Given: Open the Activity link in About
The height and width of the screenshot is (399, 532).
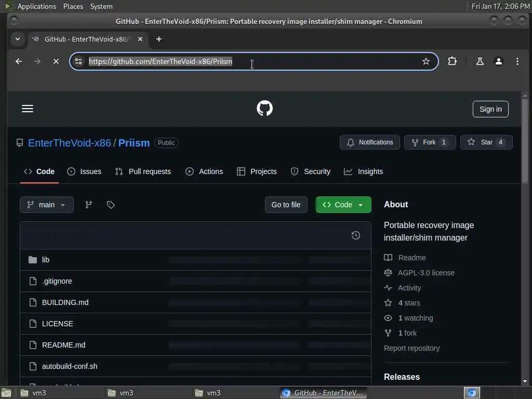Looking at the screenshot, I should pos(403,288).
